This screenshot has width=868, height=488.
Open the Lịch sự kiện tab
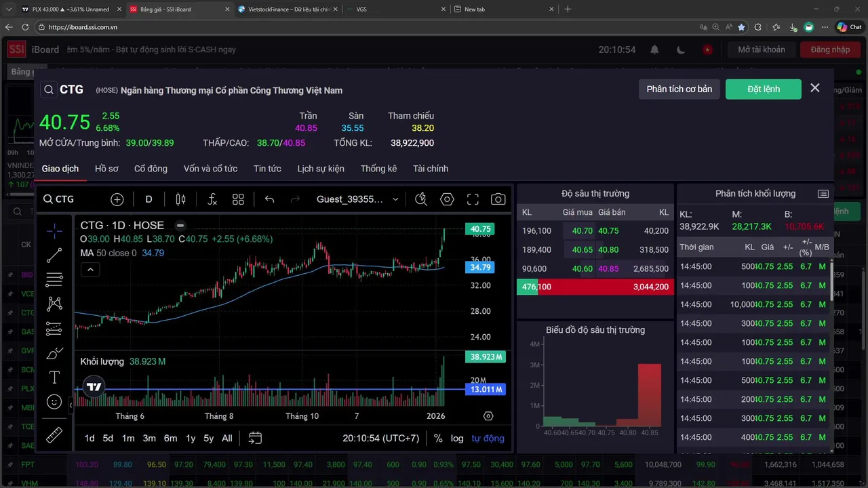pos(321,169)
